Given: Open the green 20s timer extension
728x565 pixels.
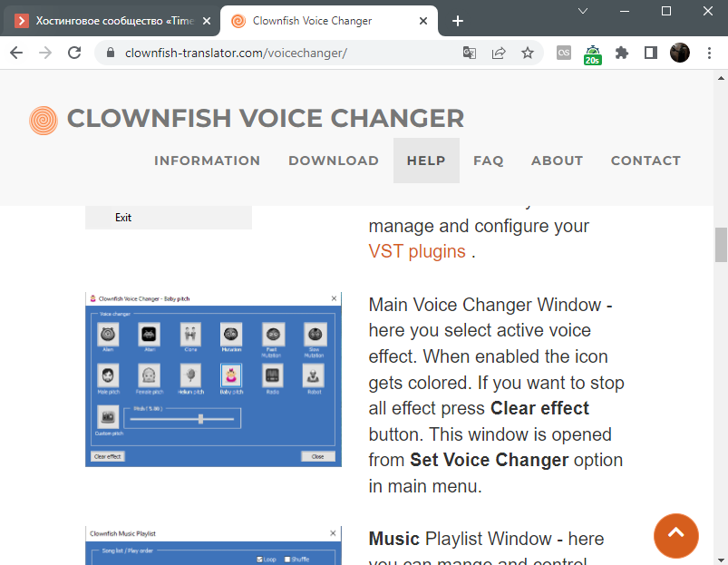Looking at the screenshot, I should click(593, 54).
